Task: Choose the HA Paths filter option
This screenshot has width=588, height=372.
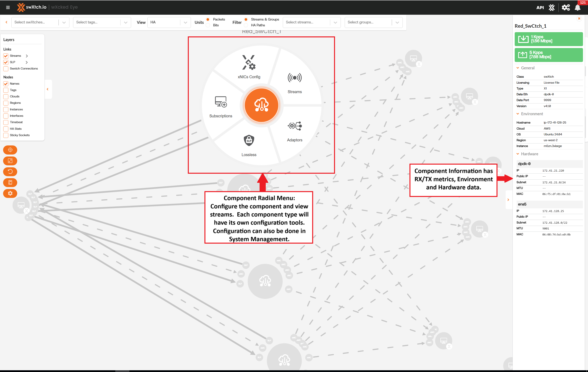Action: pyautogui.click(x=246, y=25)
